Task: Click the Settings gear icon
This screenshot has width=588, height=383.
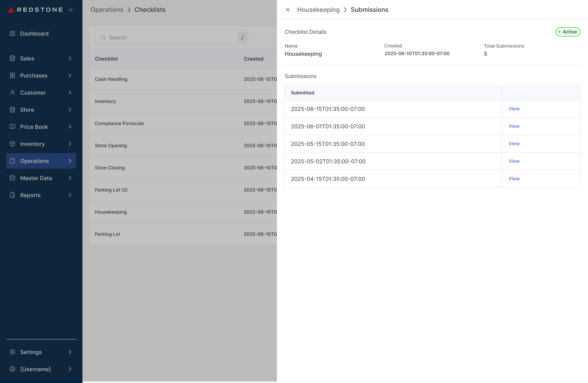Action: click(12, 352)
